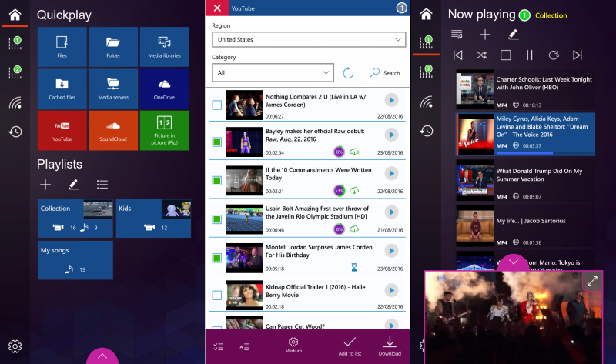Check the box for Nothing Compares 2 U video
Screen dimensions: 616x364
217,105
